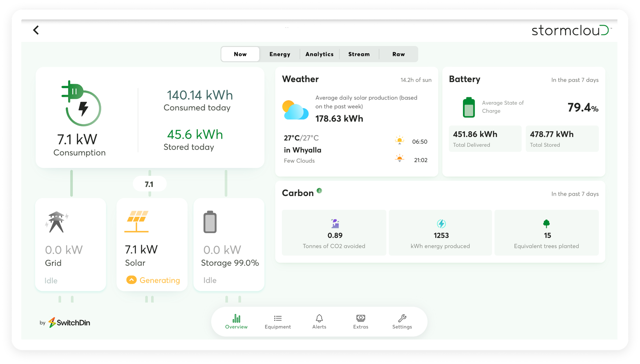Expand the Generating chevron indicator
The height and width of the screenshot is (364, 640).
pyautogui.click(x=132, y=280)
